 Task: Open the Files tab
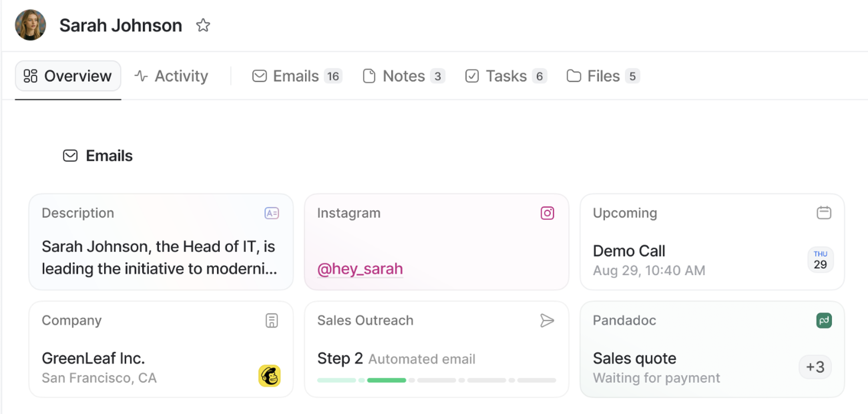tap(603, 76)
